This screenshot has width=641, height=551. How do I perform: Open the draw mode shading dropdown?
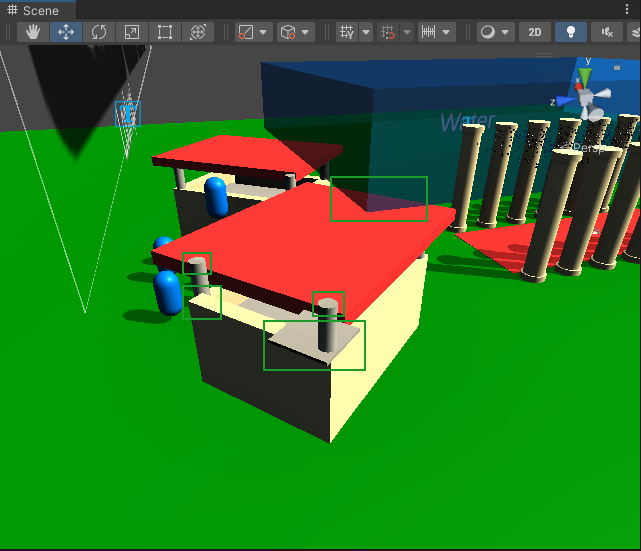click(x=495, y=32)
